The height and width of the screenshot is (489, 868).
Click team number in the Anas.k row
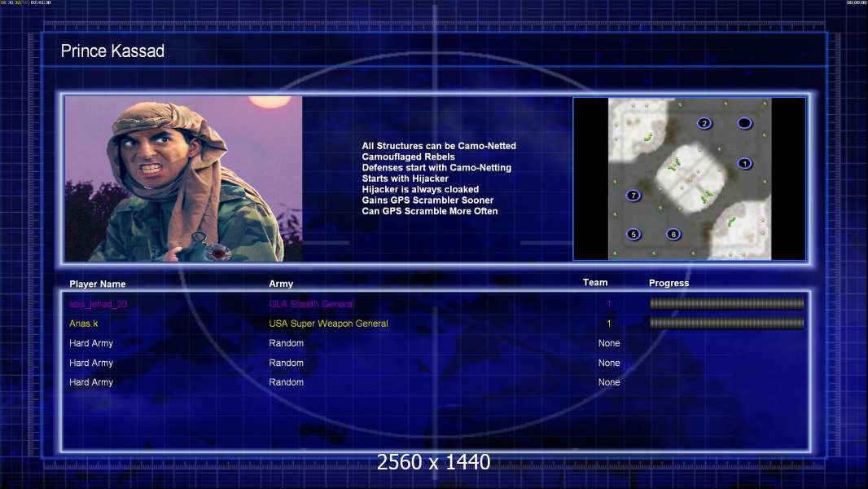coord(609,324)
